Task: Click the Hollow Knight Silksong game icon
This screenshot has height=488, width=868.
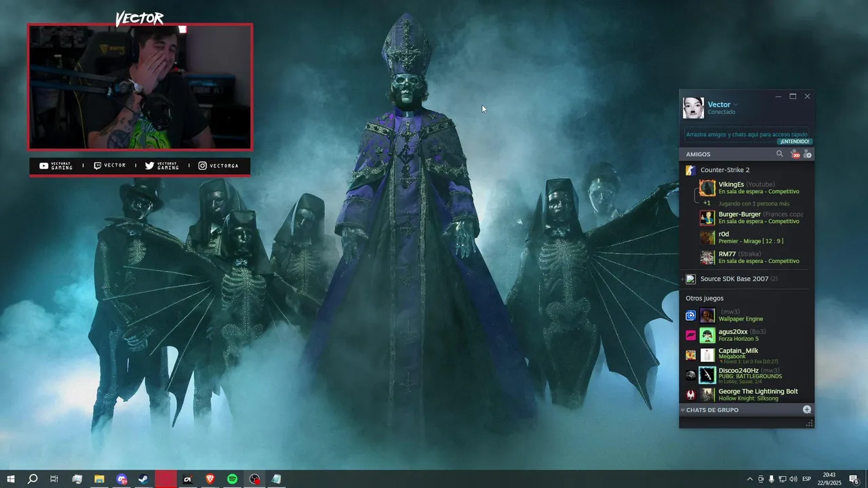Action: pyautogui.click(x=690, y=394)
